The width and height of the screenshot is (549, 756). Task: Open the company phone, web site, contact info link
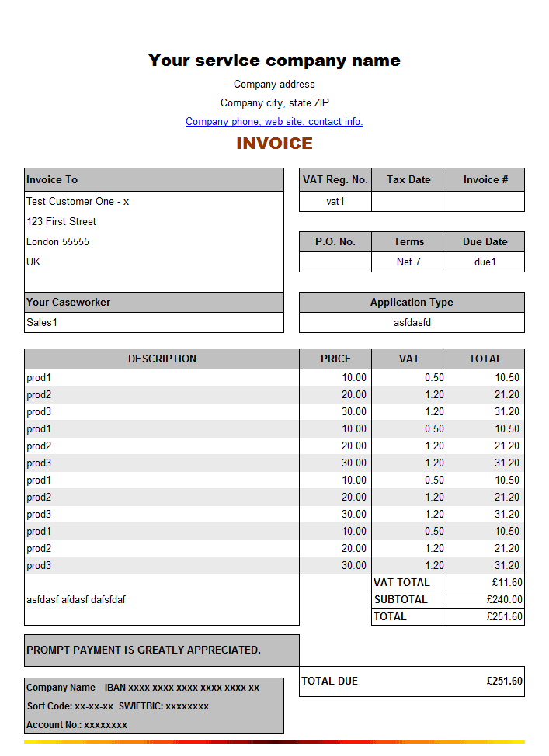click(274, 122)
